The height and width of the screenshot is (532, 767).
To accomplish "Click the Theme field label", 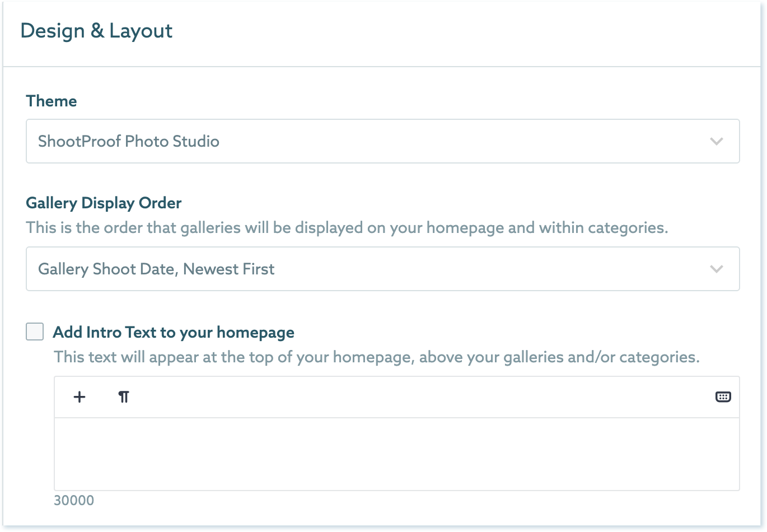I will tap(52, 101).
